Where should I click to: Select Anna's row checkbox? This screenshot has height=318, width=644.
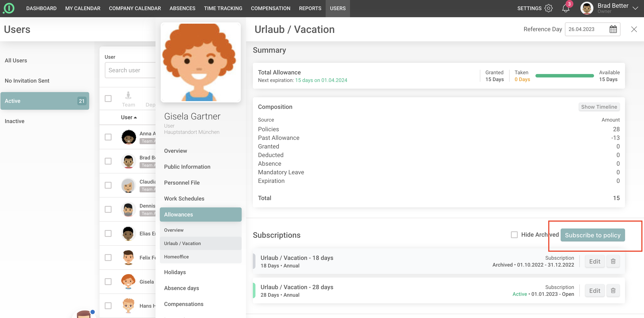[108, 137]
